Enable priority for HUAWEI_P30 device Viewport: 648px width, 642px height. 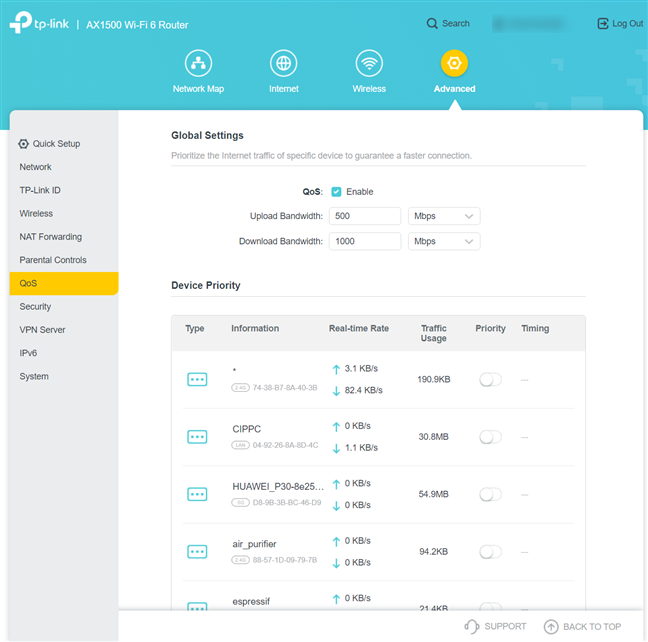click(x=491, y=494)
